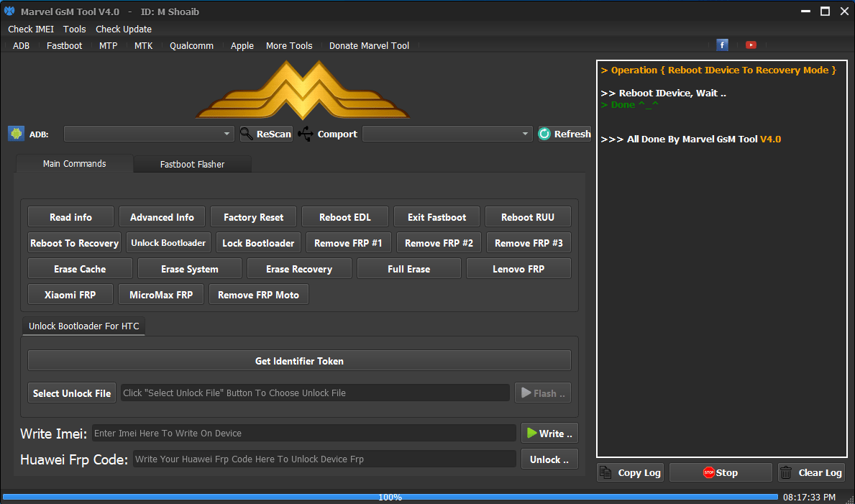Click the green ADB Android icon
Screen dimensions: 855x504
click(16, 133)
